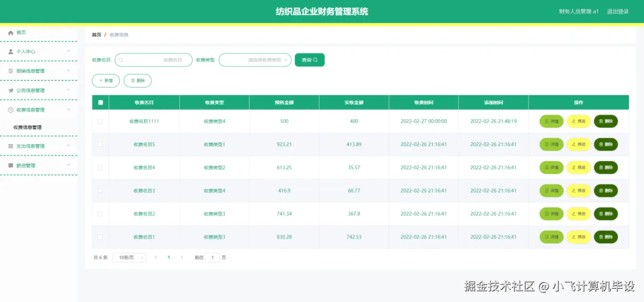Open the 薪资管理 menu label
The height and width of the screenshot is (302, 644).
pyautogui.click(x=26, y=166)
